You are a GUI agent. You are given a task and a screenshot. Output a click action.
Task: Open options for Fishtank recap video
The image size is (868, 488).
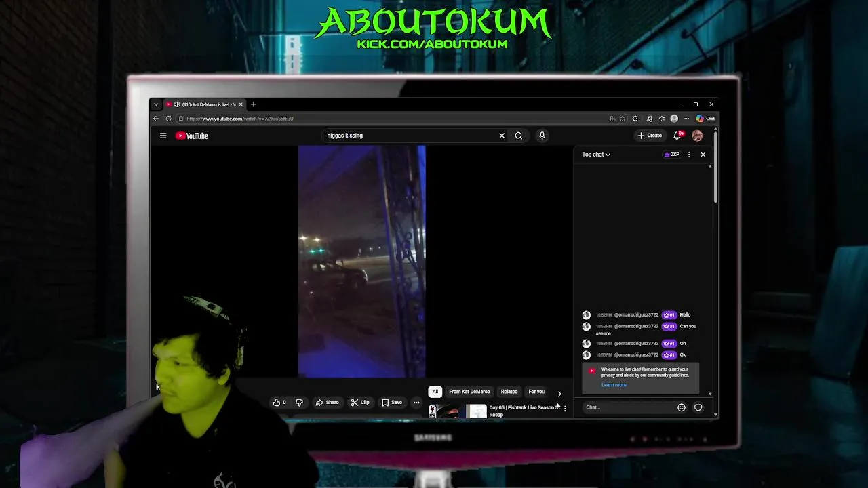[565, 409]
